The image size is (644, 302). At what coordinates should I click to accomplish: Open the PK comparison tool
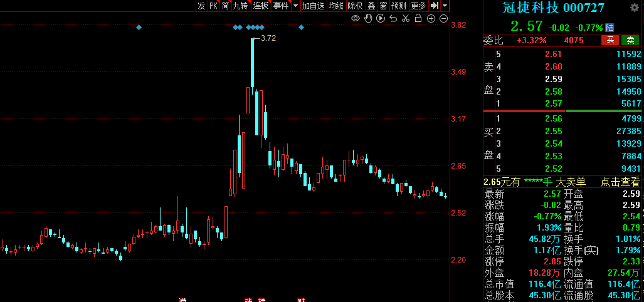click(x=213, y=6)
